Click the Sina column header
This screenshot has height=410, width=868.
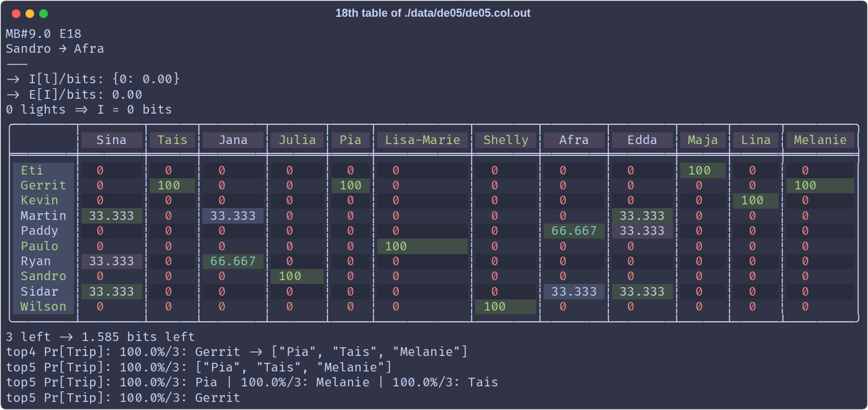pyautogui.click(x=112, y=140)
